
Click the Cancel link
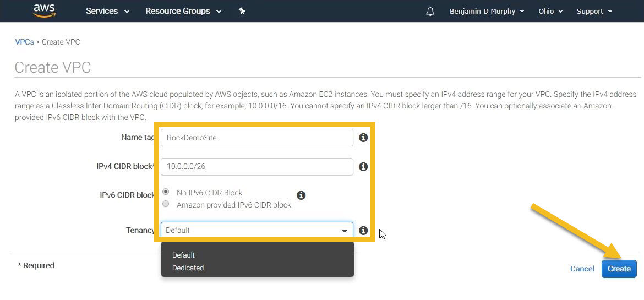[x=582, y=269]
